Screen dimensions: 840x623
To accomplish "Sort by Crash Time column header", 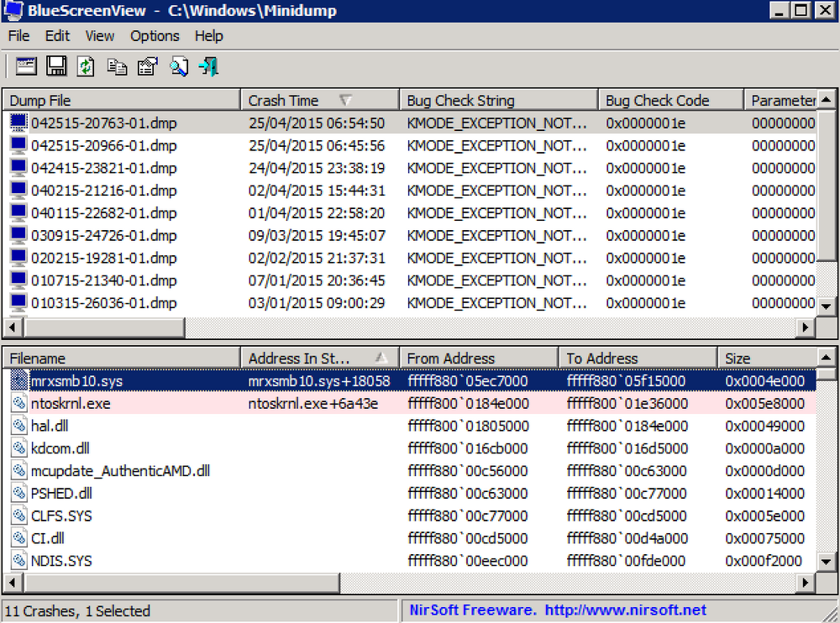I will click(320, 100).
